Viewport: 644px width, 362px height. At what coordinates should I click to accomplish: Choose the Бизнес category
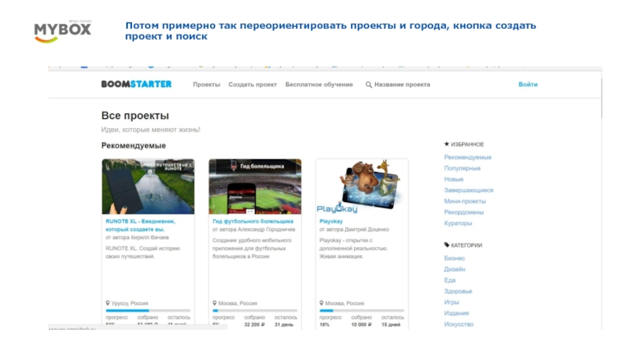coord(454,258)
